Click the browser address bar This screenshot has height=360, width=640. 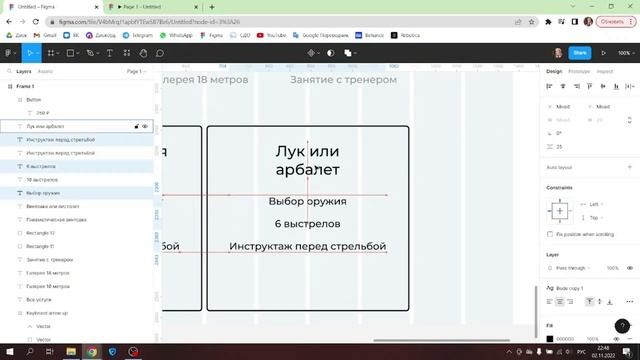tap(292, 22)
